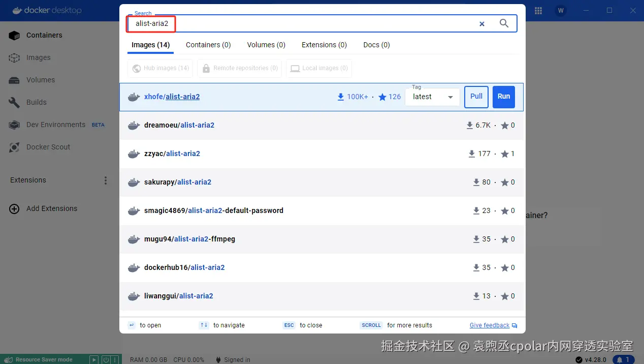Click whale icon beside liwanggui/alist-aria2
This screenshot has width=644, height=364.
tap(134, 296)
